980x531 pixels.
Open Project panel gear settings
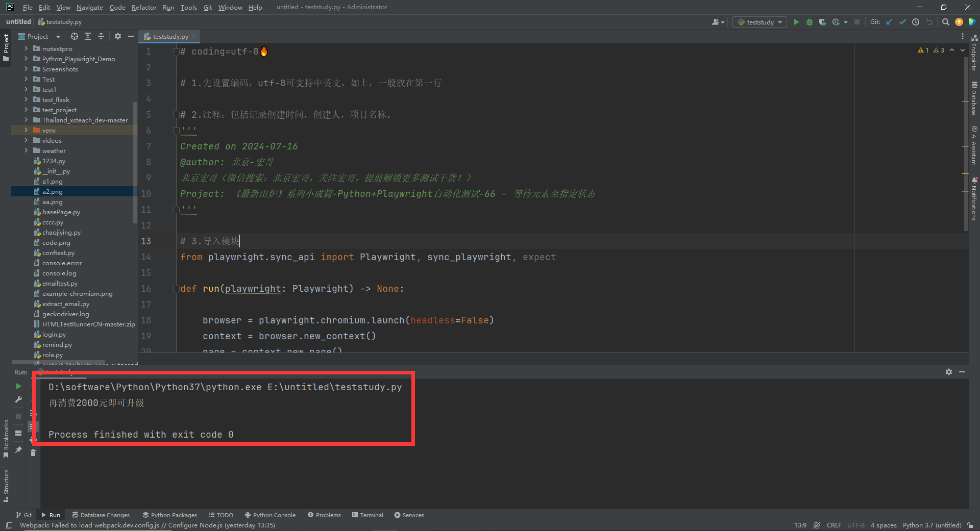click(x=118, y=36)
